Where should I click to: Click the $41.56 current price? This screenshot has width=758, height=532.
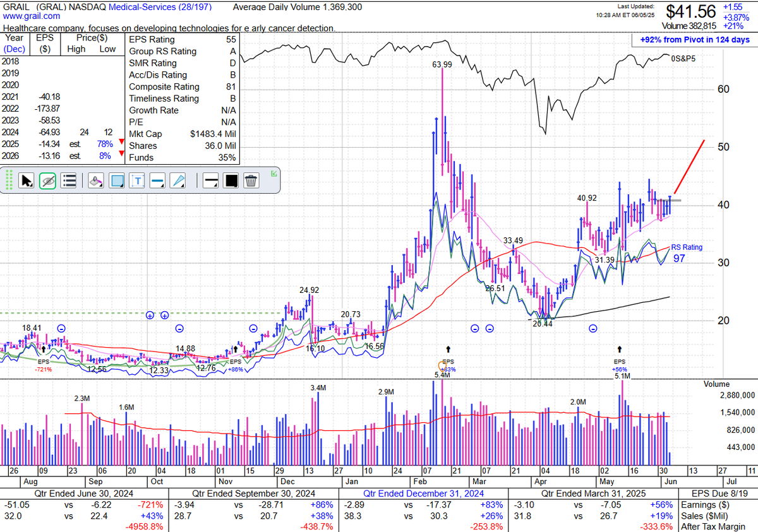click(x=692, y=11)
